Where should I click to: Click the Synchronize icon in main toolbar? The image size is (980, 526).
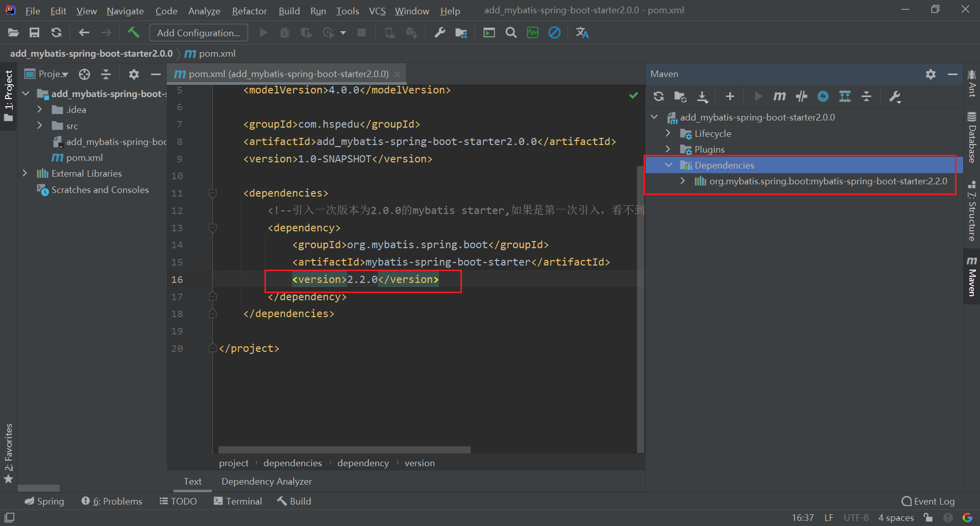point(56,33)
